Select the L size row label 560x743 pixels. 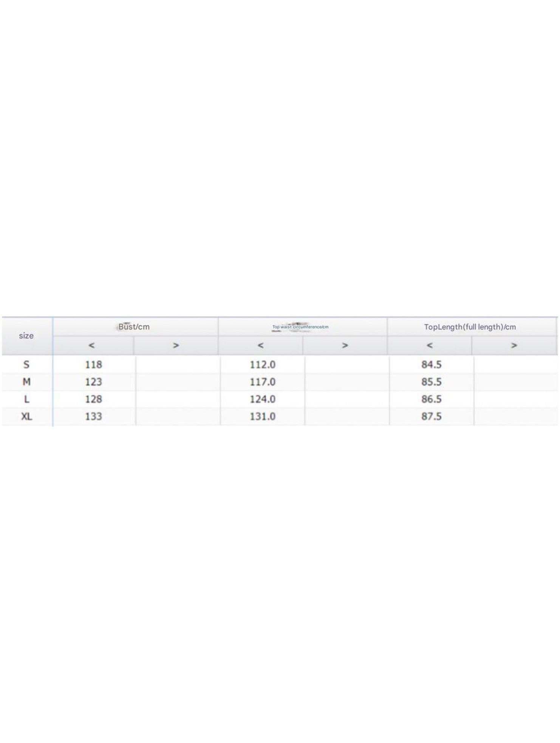[26, 399]
